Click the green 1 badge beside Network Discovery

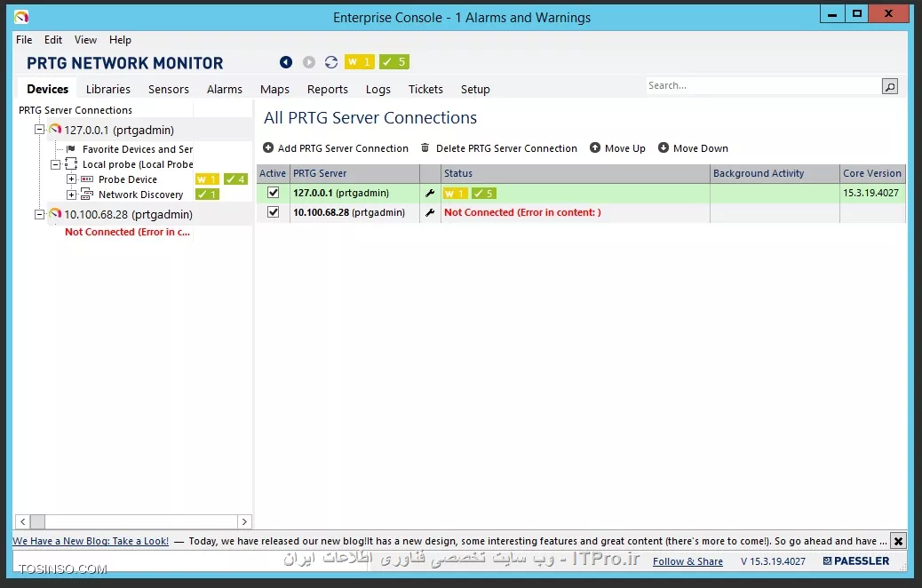point(207,194)
